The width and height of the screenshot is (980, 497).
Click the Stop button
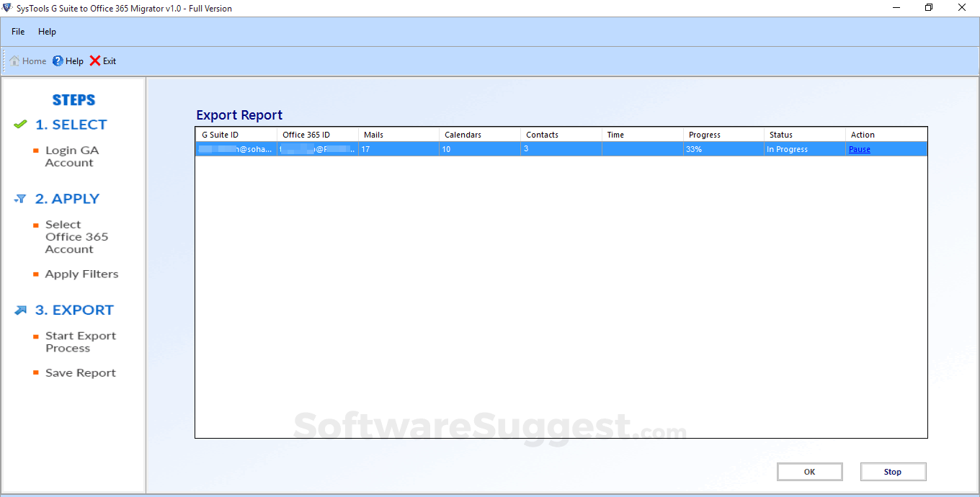click(893, 472)
